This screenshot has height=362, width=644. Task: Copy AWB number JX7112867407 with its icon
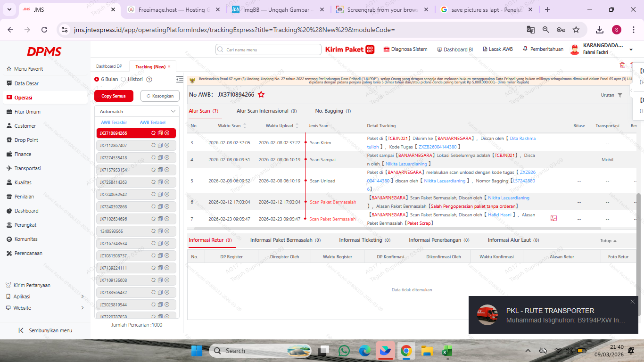click(160, 145)
